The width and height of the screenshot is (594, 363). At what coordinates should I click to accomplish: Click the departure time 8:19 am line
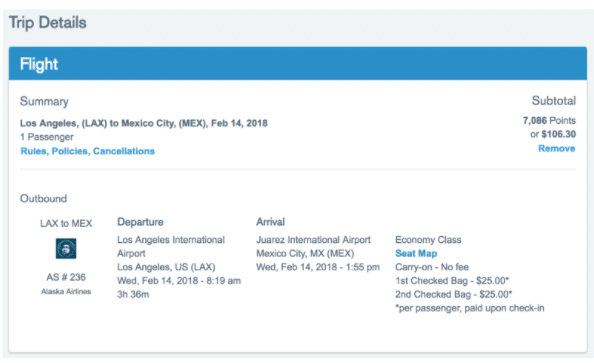tap(179, 281)
